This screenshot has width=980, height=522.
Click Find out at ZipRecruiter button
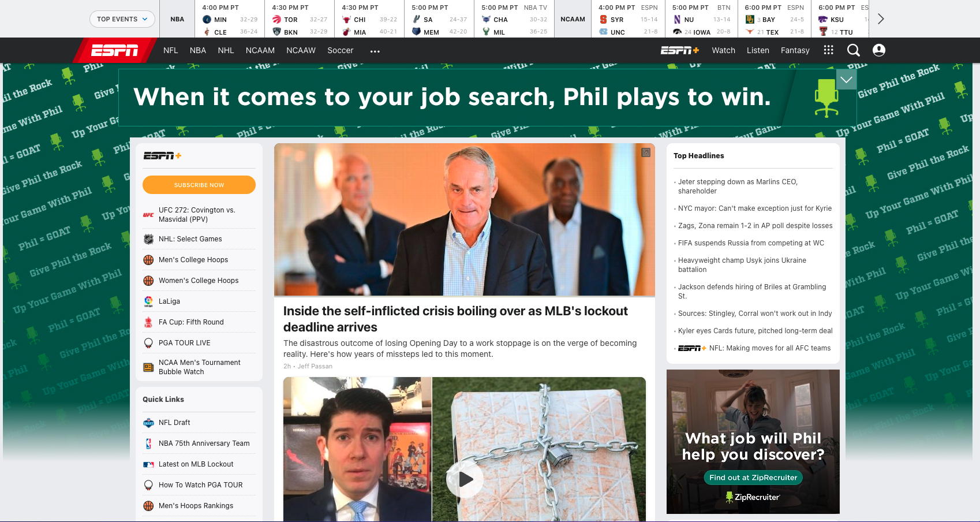click(753, 478)
